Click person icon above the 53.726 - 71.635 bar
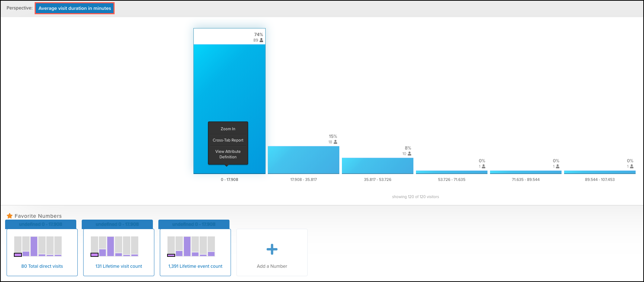 coord(483,166)
